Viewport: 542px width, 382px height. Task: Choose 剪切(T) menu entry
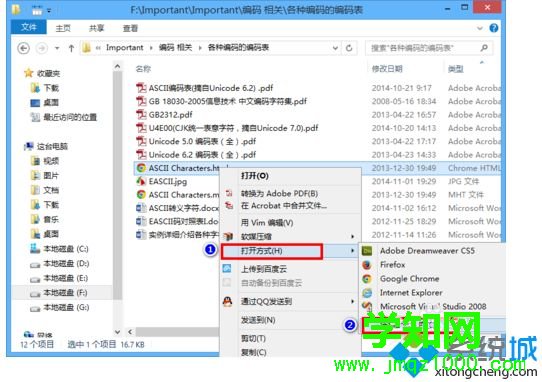(x=253, y=338)
